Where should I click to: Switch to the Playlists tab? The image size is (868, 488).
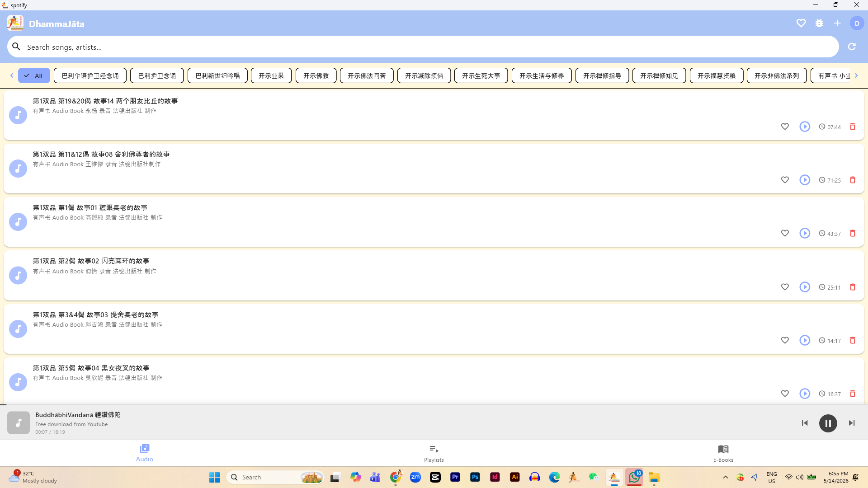tap(434, 453)
